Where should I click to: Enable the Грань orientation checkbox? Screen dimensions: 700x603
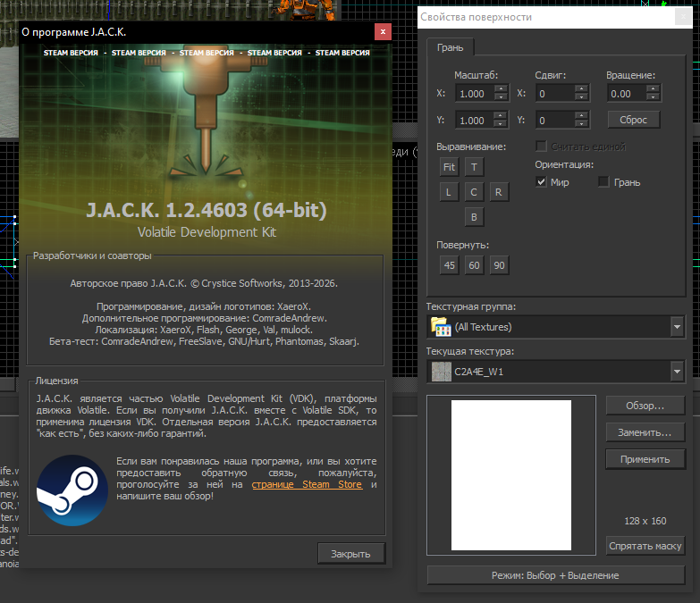[x=603, y=182]
